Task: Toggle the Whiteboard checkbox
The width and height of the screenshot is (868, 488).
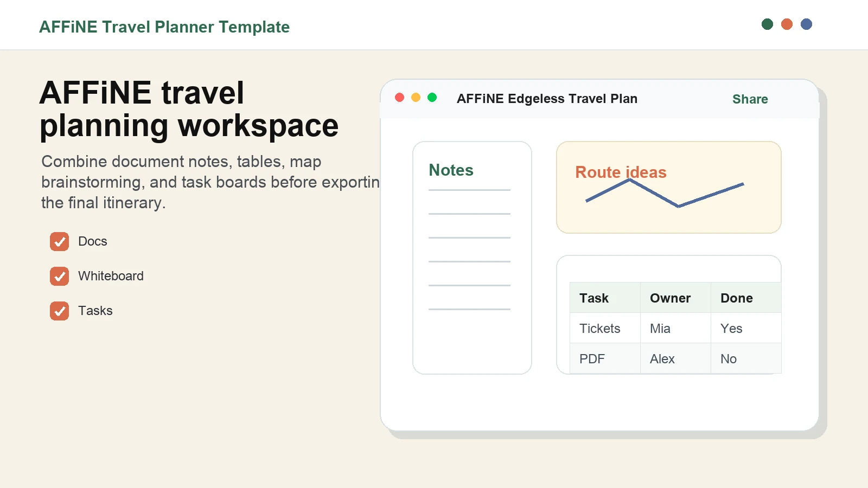Action: pos(59,276)
